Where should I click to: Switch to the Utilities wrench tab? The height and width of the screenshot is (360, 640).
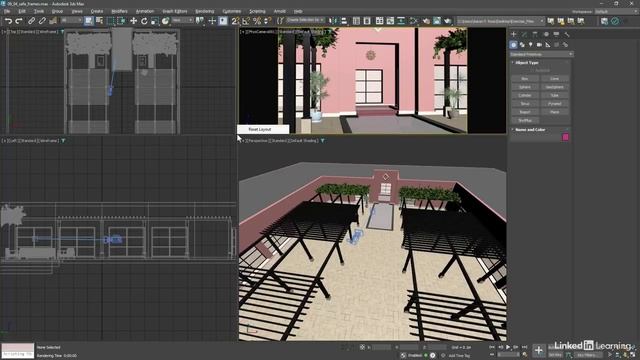coord(567,34)
